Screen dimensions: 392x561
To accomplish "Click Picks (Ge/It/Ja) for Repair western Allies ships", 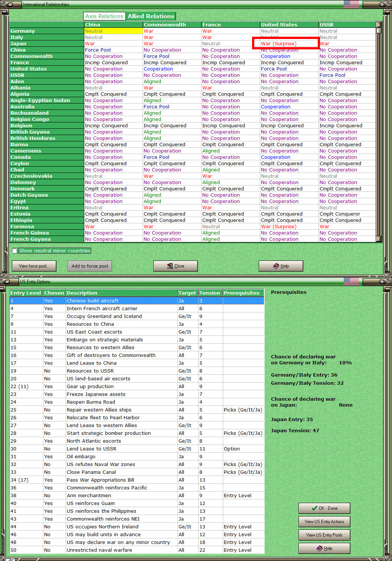I will click(x=244, y=410).
